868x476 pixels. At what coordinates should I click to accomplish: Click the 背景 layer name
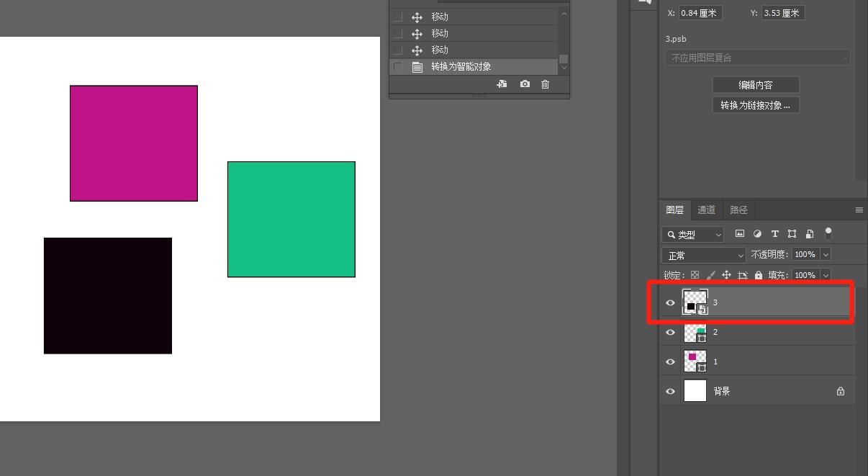[722, 391]
